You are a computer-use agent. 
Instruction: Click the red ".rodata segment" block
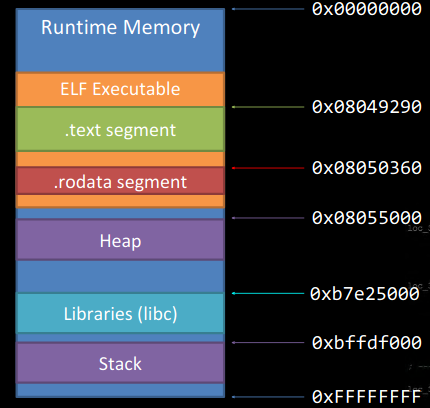pyautogui.click(x=120, y=181)
